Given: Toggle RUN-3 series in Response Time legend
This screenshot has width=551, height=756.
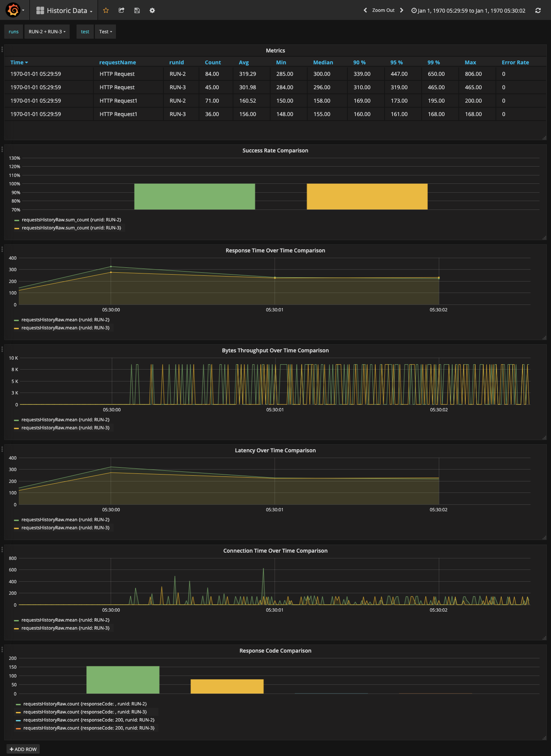Looking at the screenshot, I should point(65,328).
